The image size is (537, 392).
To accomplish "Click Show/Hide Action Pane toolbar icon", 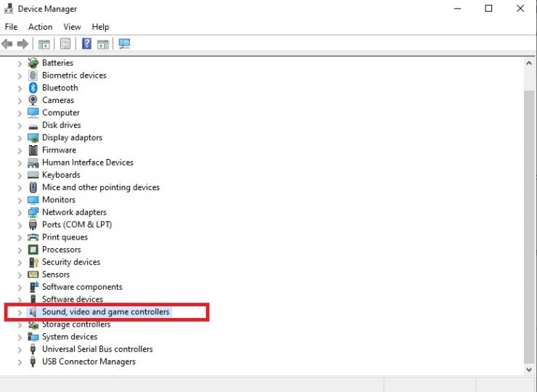I will [x=103, y=44].
